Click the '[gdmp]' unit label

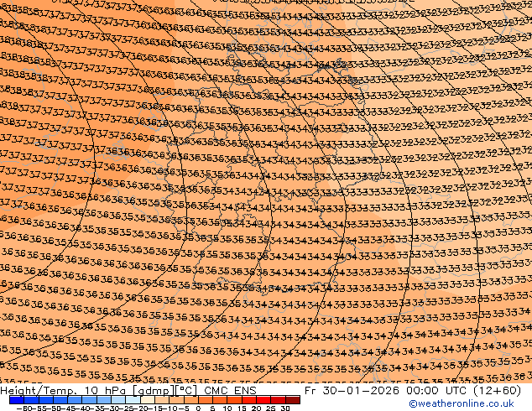(x=153, y=391)
